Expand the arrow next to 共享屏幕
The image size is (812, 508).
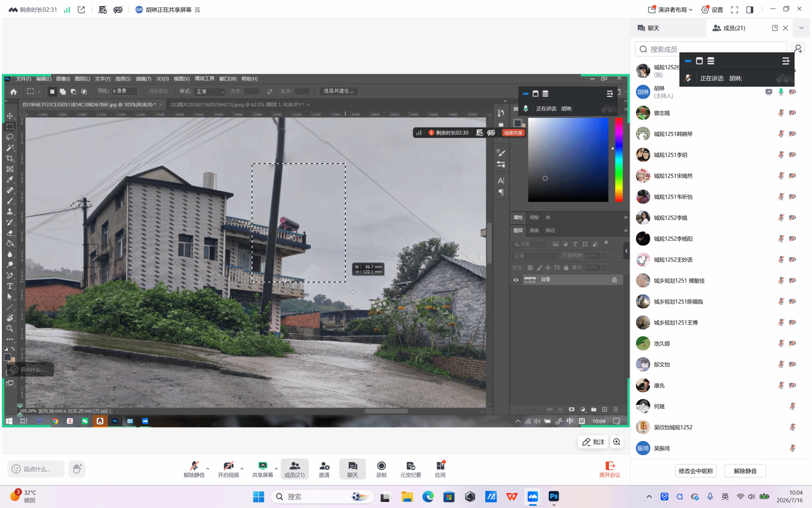(x=276, y=469)
